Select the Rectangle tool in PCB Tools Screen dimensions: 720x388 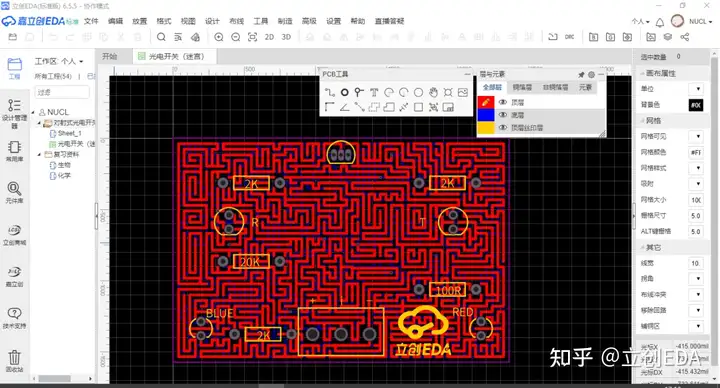click(x=418, y=107)
